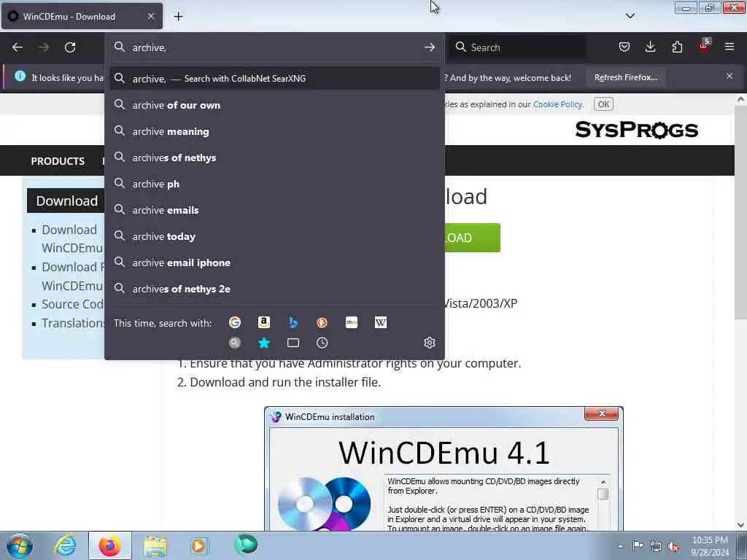This screenshot has width=747, height=560.
Task: Choose suggestion 'archives of nethys'
Action: 274,157
